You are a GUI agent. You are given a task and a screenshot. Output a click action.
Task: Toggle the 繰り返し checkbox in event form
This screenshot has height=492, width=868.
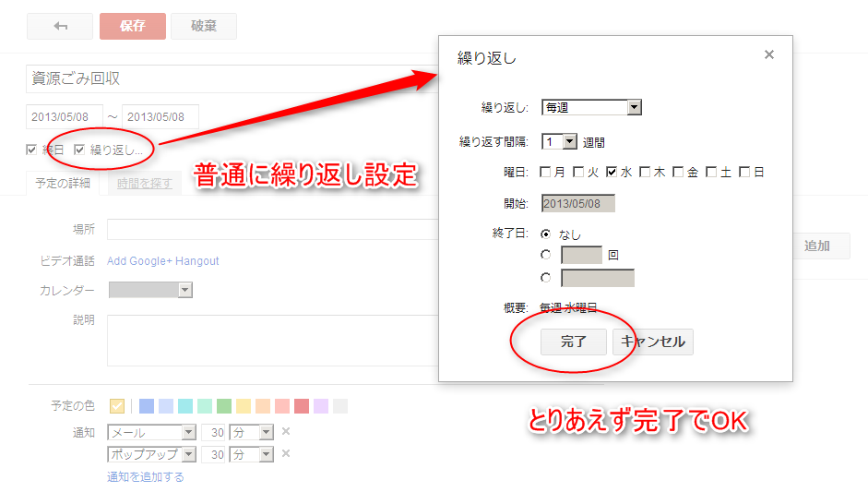(80, 150)
